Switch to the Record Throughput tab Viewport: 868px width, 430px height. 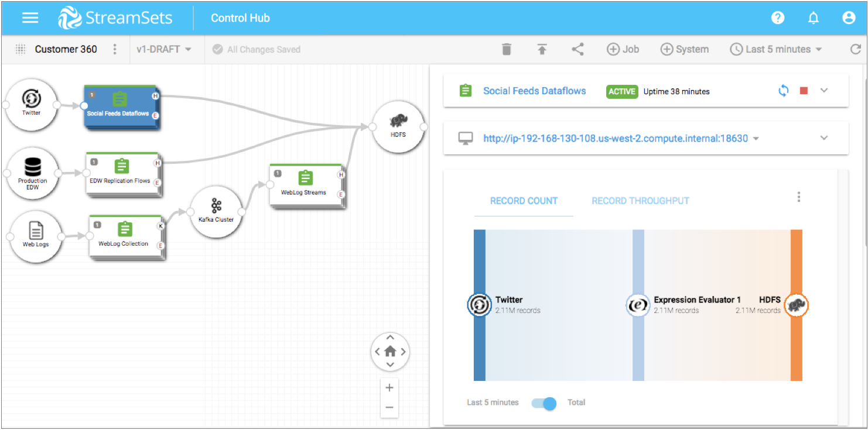(640, 201)
